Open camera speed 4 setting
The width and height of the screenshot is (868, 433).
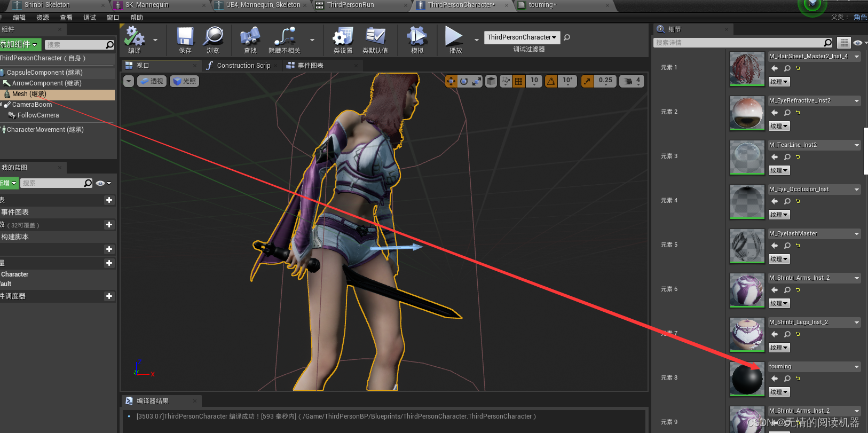click(632, 81)
